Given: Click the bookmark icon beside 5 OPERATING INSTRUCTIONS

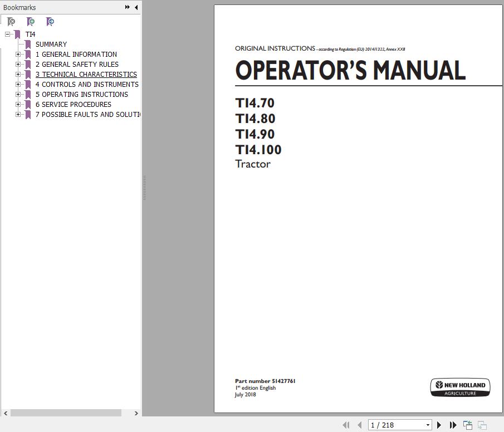Looking at the screenshot, I should click(x=28, y=94).
